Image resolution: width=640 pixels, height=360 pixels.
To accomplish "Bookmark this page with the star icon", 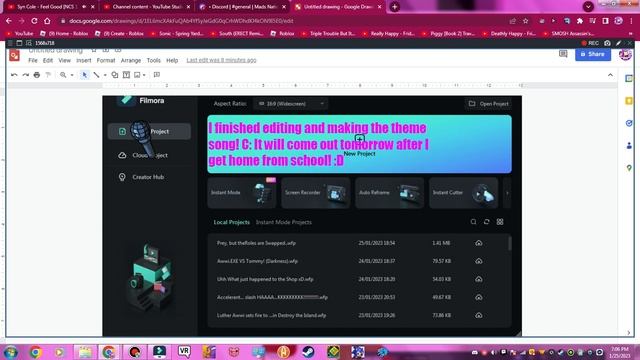I will [x=526, y=21].
